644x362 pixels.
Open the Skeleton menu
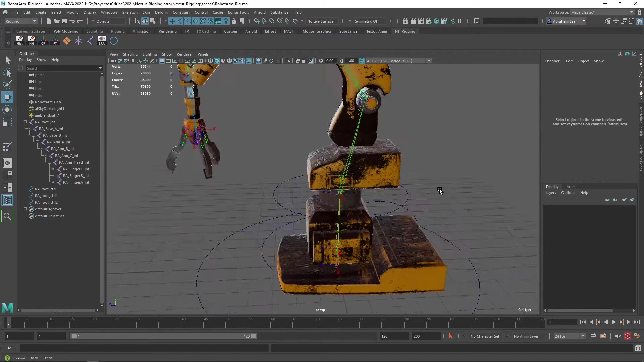tap(129, 12)
